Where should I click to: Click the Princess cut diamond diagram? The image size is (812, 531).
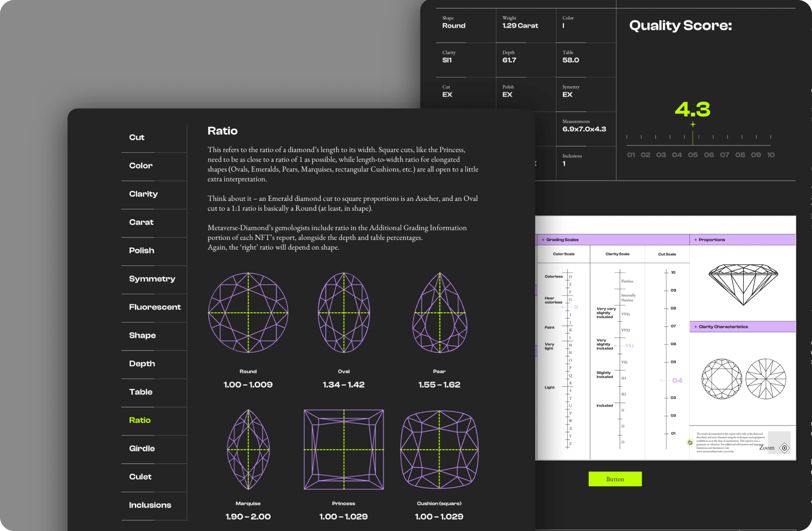click(x=343, y=450)
